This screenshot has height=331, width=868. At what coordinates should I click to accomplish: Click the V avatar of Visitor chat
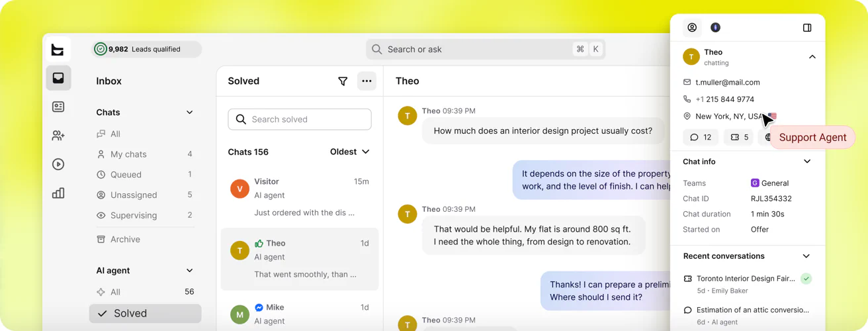[239, 189]
